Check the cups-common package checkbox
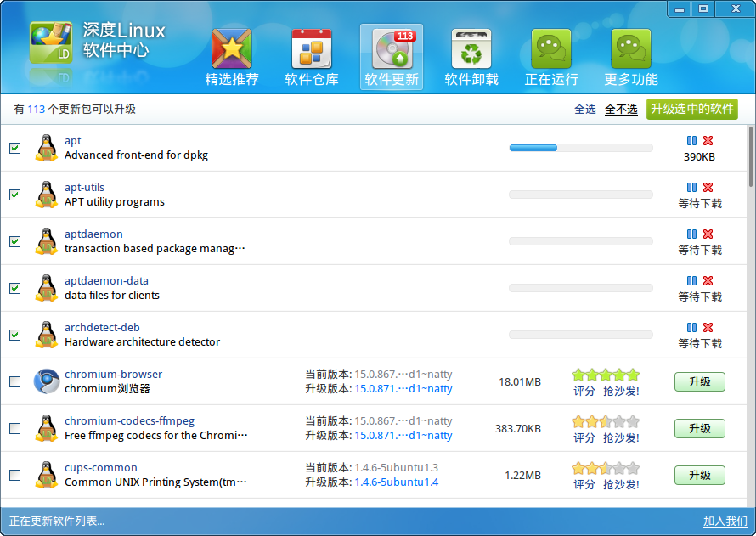The width and height of the screenshot is (756, 536). click(x=15, y=476)
